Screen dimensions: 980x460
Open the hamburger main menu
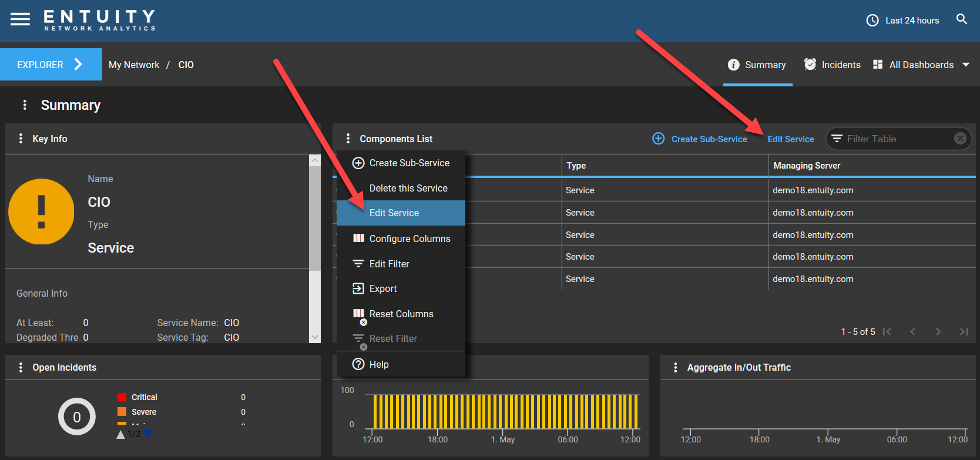point(20,19)
